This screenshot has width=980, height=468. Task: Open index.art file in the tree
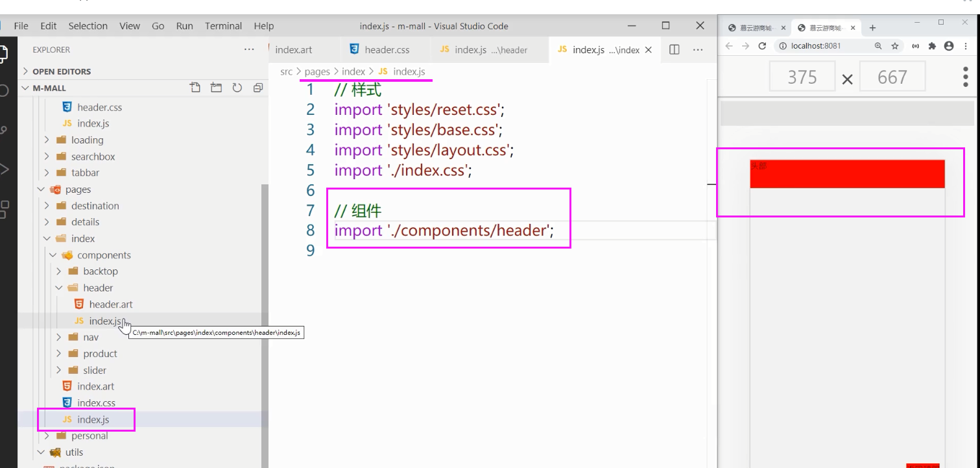click(x=95, y=386)
